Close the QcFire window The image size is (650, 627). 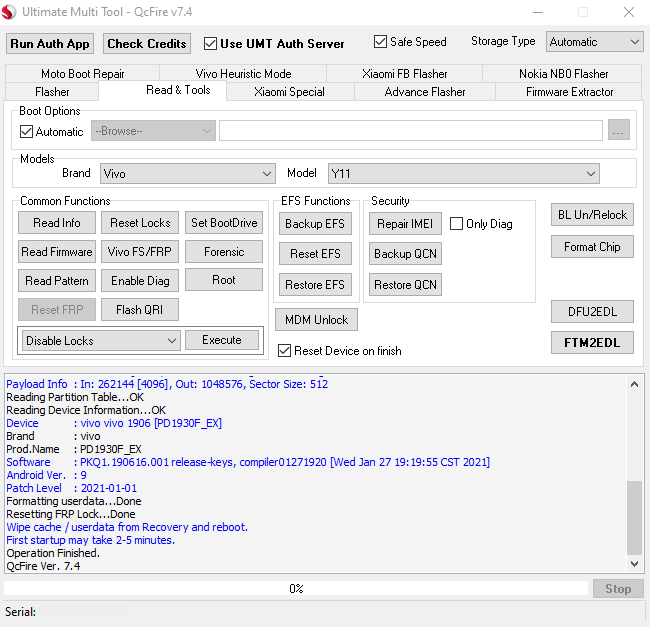click(629, 12)
